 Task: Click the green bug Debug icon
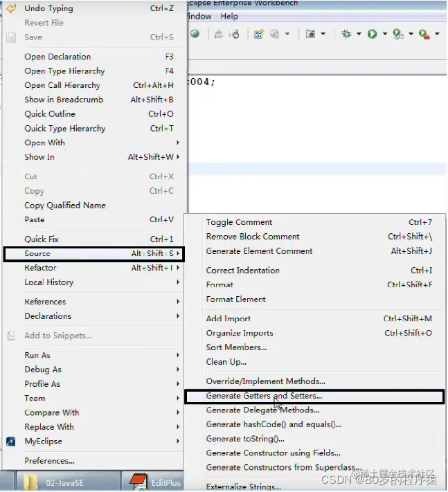[347, 34]
